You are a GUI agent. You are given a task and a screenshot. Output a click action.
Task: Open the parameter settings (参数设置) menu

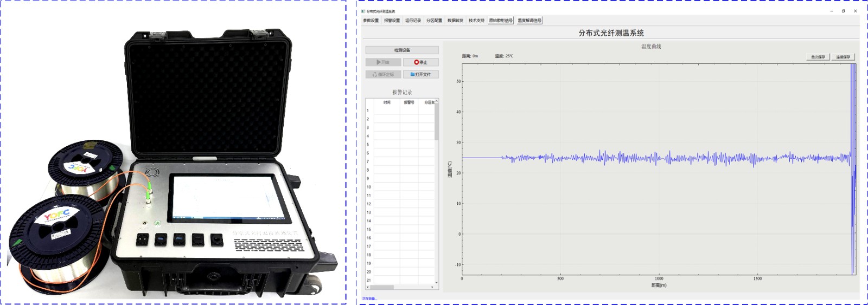(371, 21)
